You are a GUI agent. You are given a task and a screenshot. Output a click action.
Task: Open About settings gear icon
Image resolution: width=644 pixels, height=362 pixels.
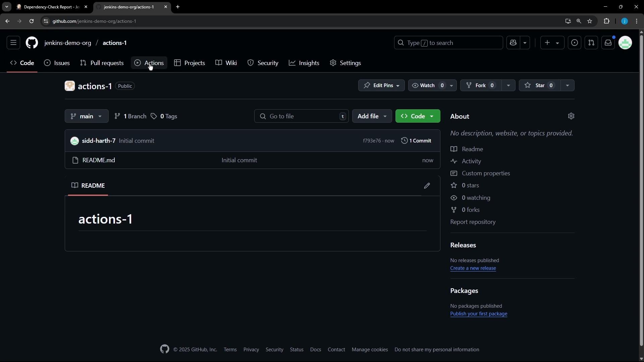(x=571, y=116)
